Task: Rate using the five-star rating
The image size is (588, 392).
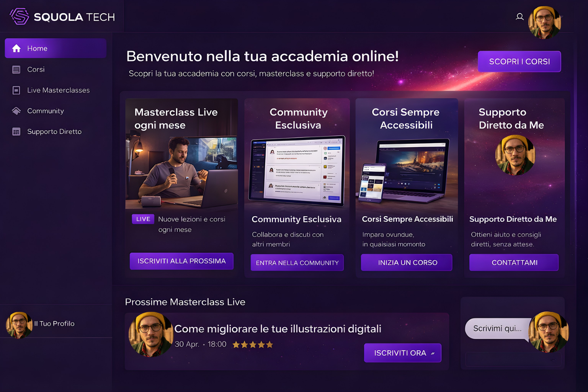Action: click(253, 345)
